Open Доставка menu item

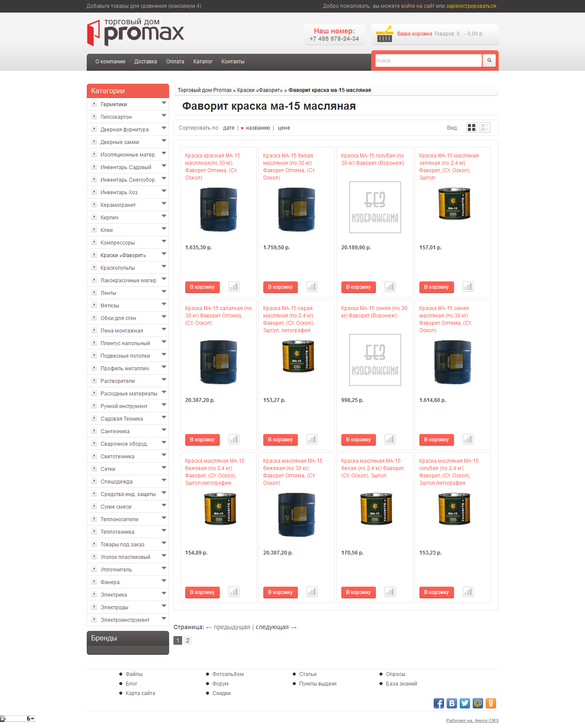[146, 62]
